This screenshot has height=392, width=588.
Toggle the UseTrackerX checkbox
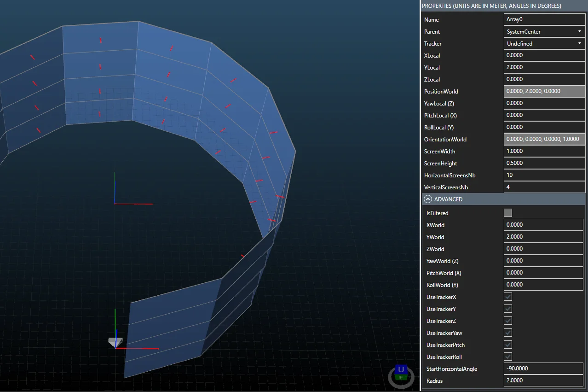508,297
